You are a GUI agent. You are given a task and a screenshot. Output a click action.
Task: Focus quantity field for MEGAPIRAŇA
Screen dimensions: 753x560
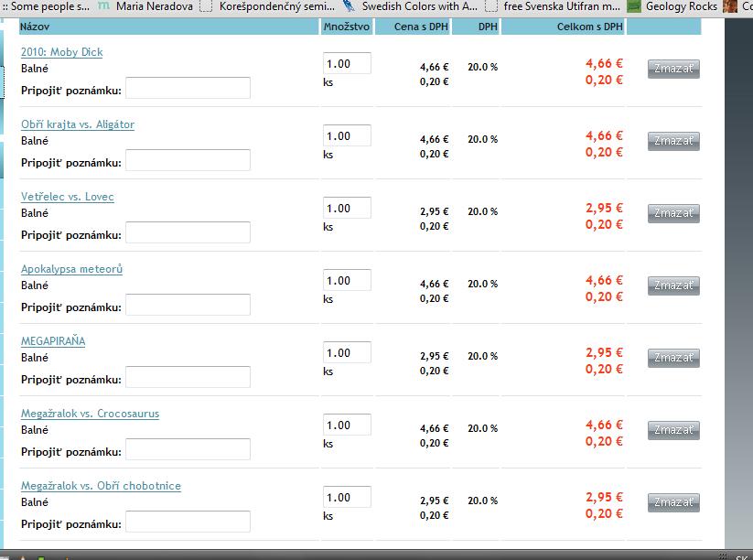pos(347,352)
